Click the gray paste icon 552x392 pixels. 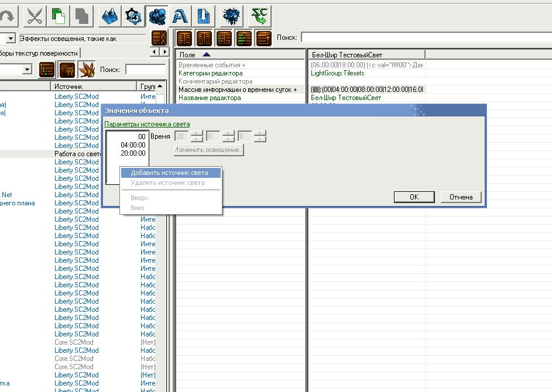click(x=82, y=16)
